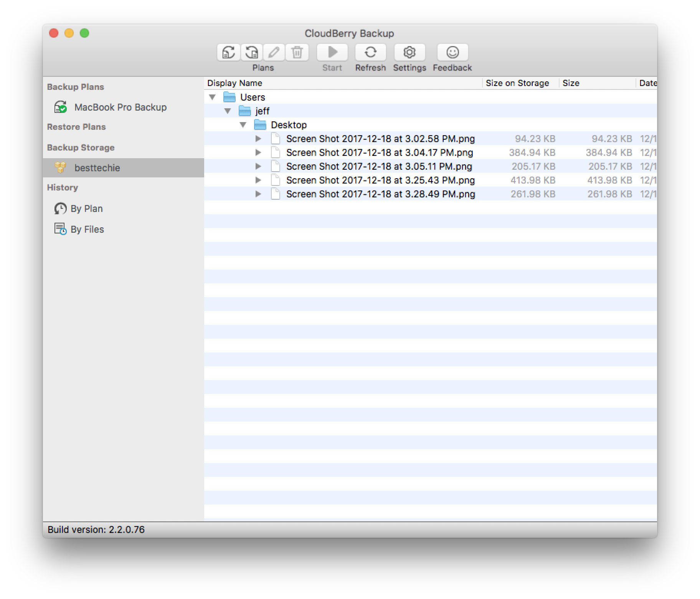Open Feedback via the smiley icon
700x599 pixels.
point(452,52)
